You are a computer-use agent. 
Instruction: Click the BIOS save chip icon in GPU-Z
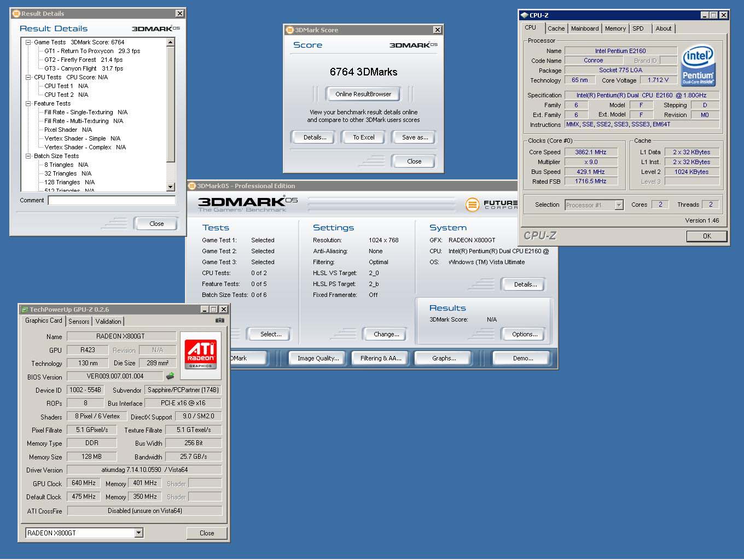pyautogui.click(x=170, y=376)
